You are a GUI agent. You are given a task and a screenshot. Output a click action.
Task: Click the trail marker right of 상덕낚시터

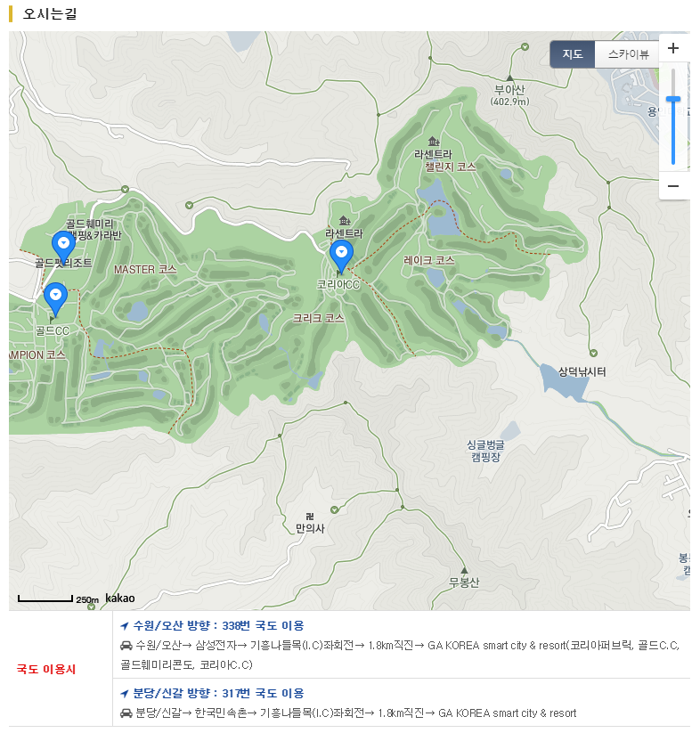[x=593, y=353]
